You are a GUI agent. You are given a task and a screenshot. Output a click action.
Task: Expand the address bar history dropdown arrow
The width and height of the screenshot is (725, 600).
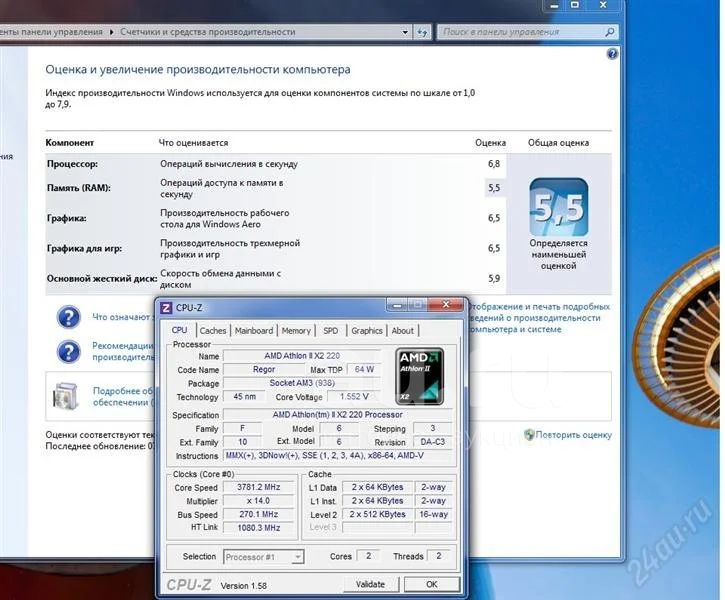coord(404,32)
